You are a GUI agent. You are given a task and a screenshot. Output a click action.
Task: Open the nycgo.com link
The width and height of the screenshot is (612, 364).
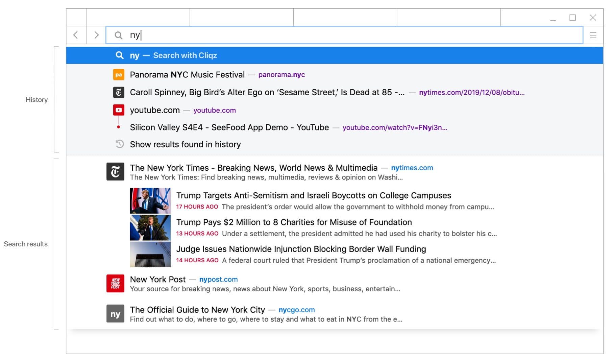pos(297,310)
